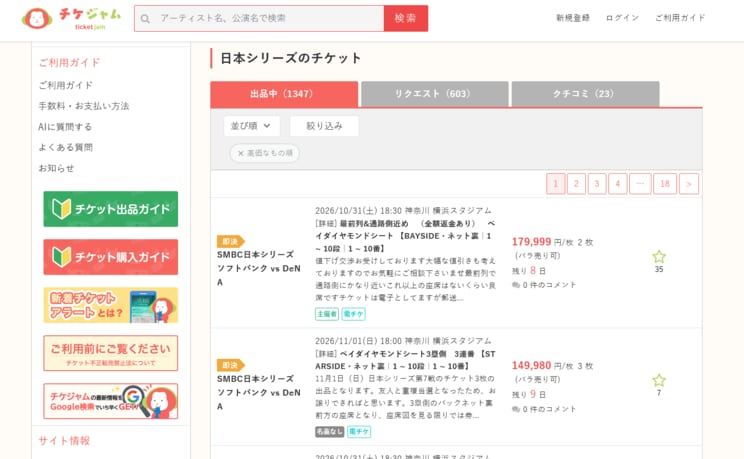Click the red チケット購入ガイド banner
The height and width of the screenshot is (459, 744).
point(111,257)
